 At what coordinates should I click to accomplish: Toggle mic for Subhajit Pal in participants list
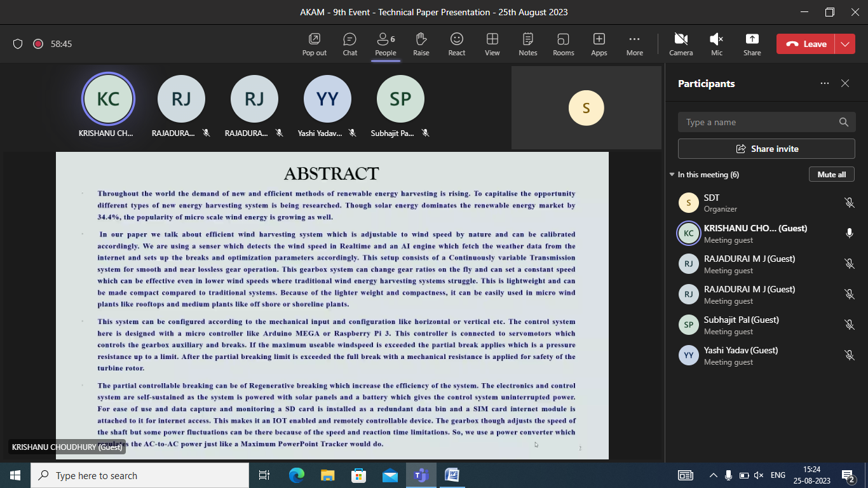point(849,325)
